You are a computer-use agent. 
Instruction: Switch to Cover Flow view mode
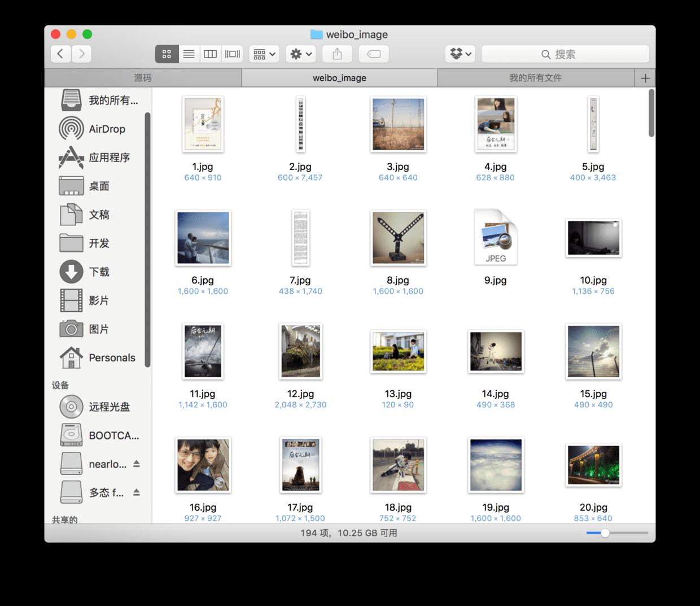232,54
